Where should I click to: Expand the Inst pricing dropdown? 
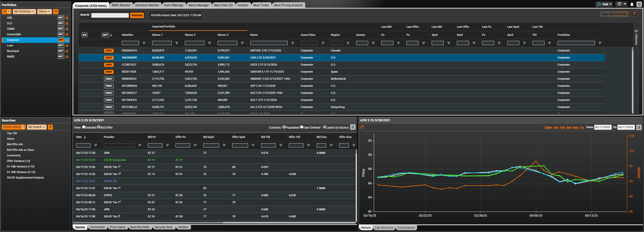coord(604,4)
